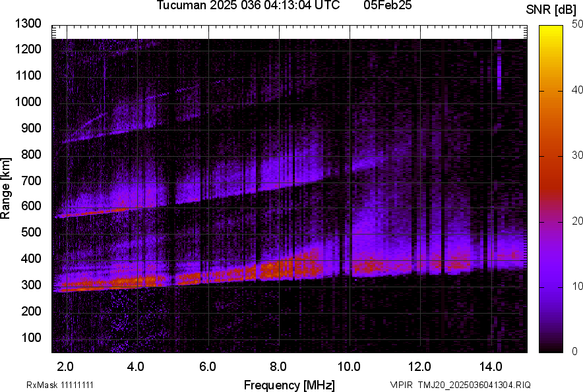The width and height of the screenshot is (583, 392).
Task: Click the 1300 range tick label
Action: pyautogui.click(x=28, y=24)
